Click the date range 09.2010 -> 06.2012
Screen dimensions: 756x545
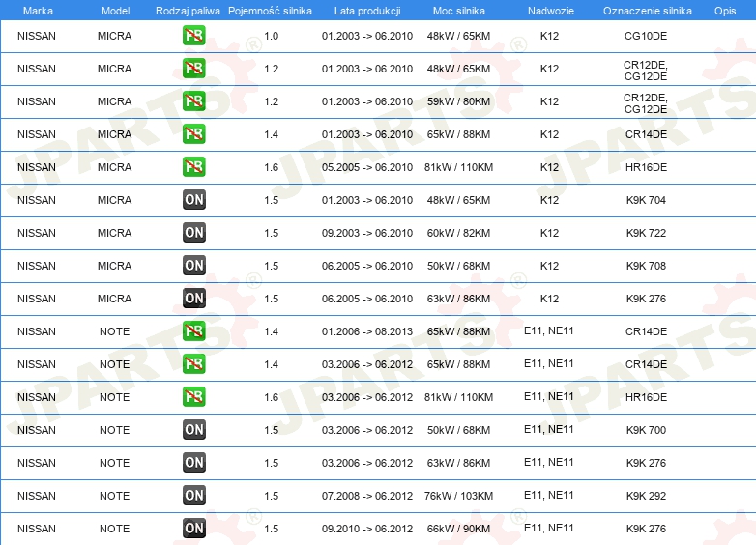point(367,529)
